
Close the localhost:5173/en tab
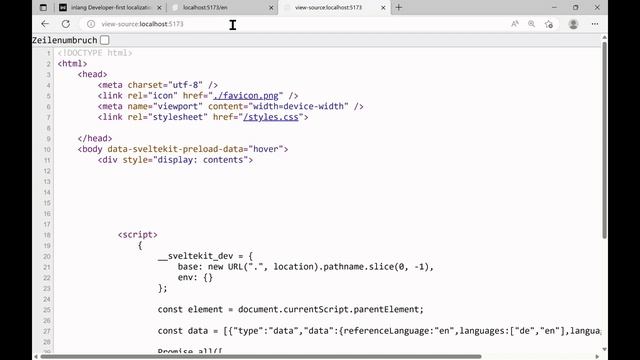(271, 7)
